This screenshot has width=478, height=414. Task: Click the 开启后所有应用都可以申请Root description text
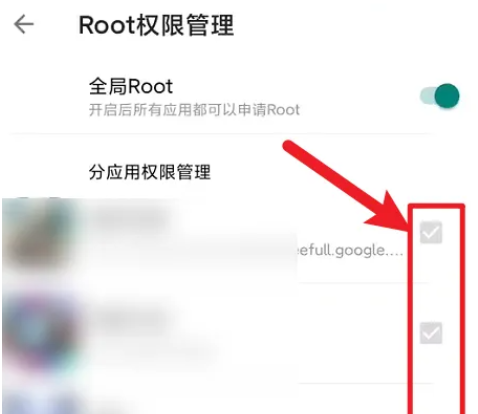(x=194, y=110)
